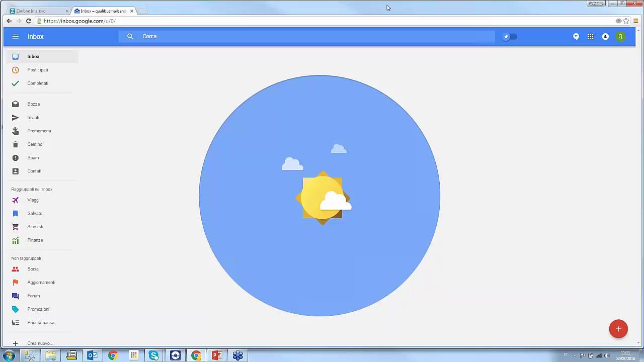Screen dimensions: 644x362
Task: Open the Q account avatar menu
Action: (620, 37)
